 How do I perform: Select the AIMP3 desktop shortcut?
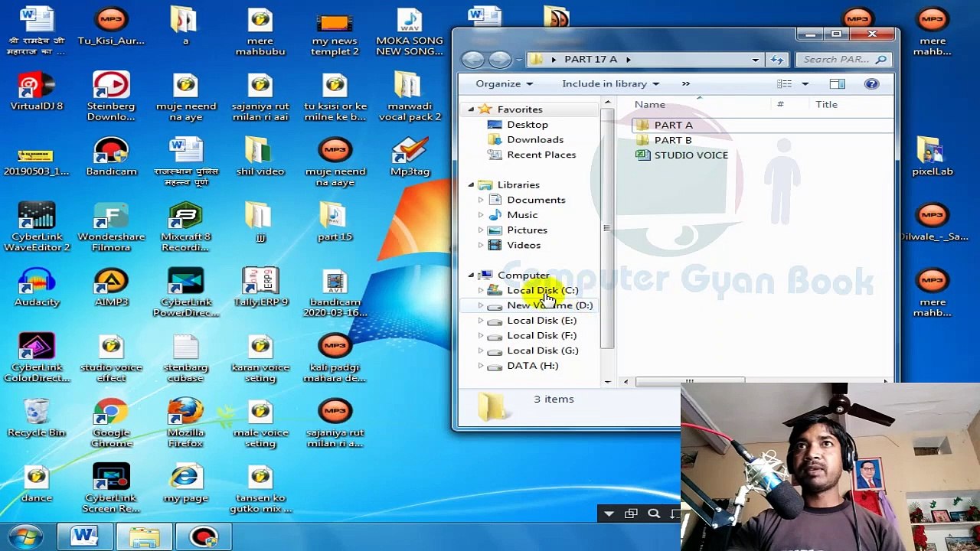click(111, 288)
